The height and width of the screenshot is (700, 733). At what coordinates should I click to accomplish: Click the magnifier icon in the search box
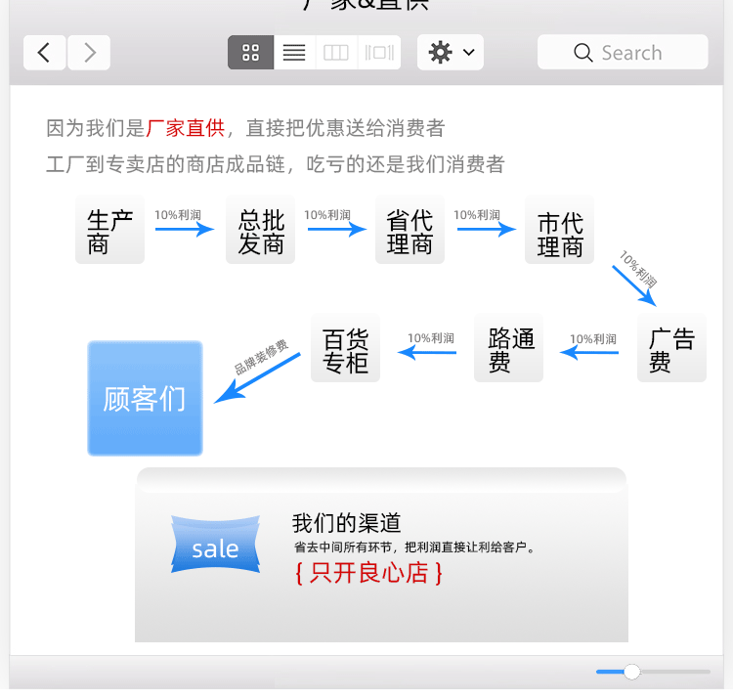coord(582,53)
